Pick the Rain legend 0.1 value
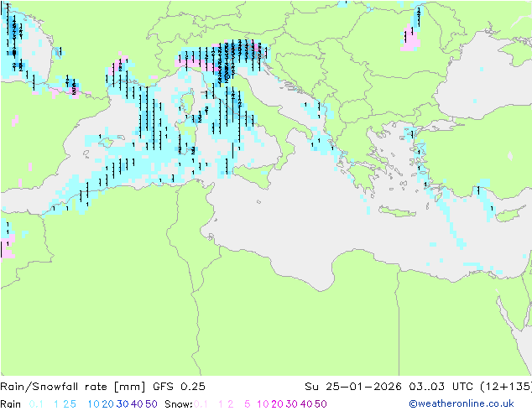Viewport: 532px width, 411px height. 36,404
